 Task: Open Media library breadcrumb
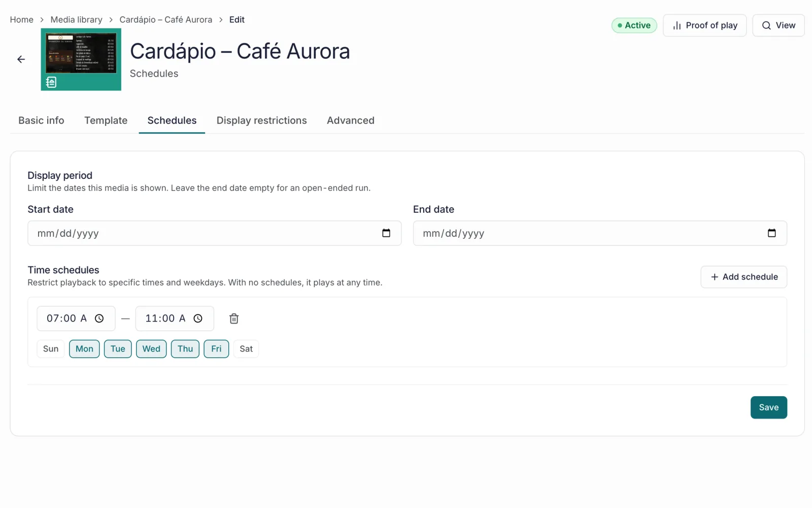76,20
